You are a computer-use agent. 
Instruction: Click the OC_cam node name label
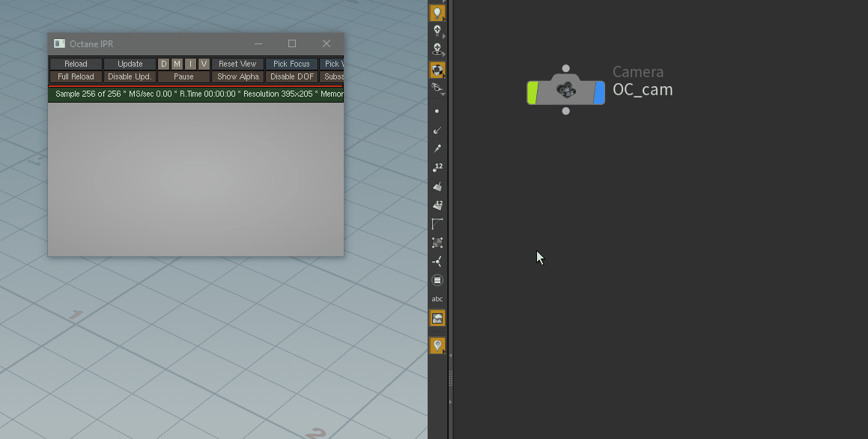(x=643, y=90)
